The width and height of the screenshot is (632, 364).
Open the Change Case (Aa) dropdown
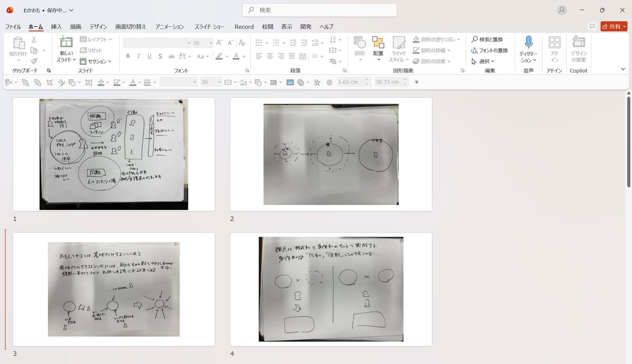[x=202, y=56]
